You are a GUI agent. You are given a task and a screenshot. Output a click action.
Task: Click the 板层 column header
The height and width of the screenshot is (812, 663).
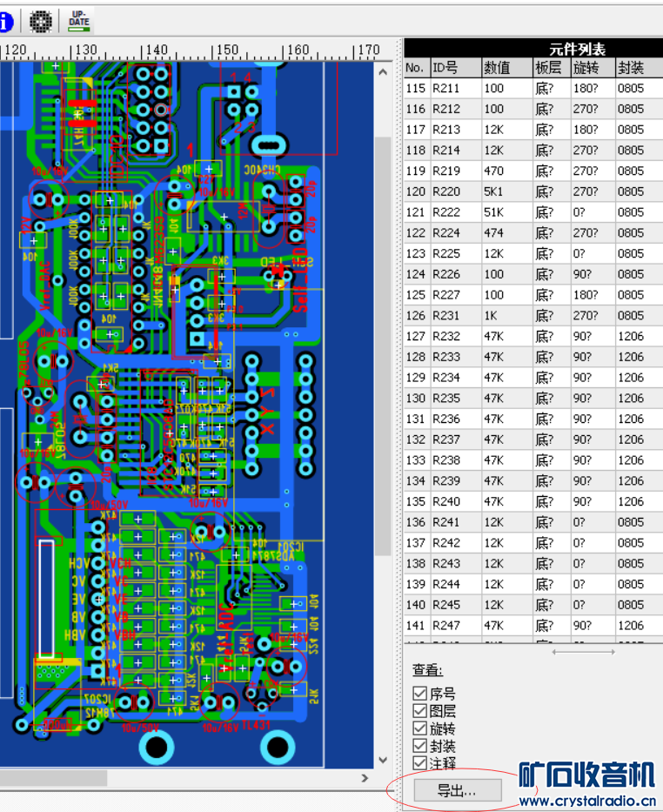point(552,68)
